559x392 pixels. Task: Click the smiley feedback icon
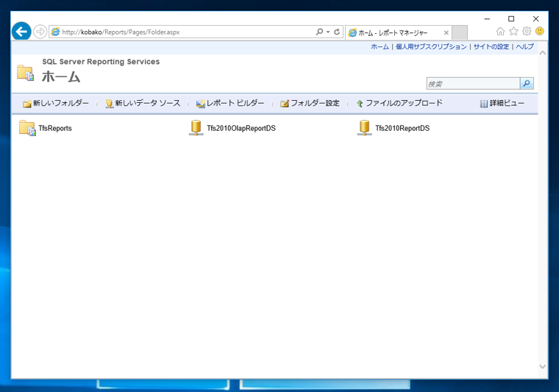(540, 32)
